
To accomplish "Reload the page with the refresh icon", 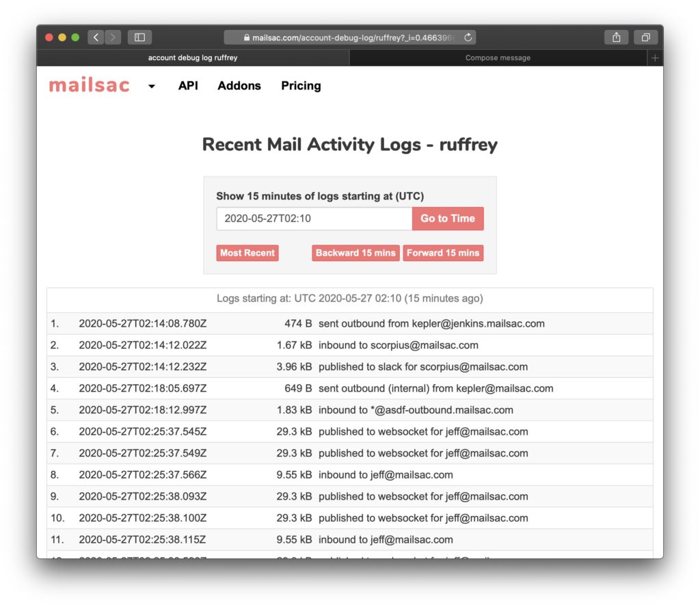I will [x=468, y=38].
